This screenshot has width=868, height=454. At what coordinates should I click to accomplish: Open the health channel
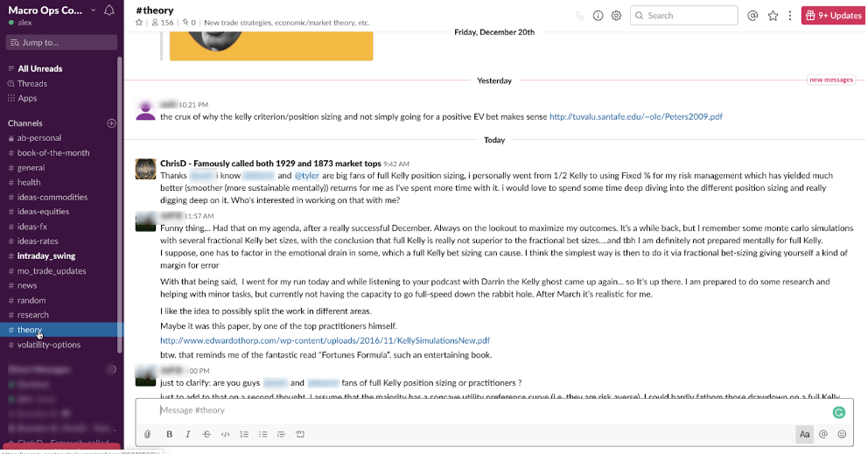(x=29, y=182)
